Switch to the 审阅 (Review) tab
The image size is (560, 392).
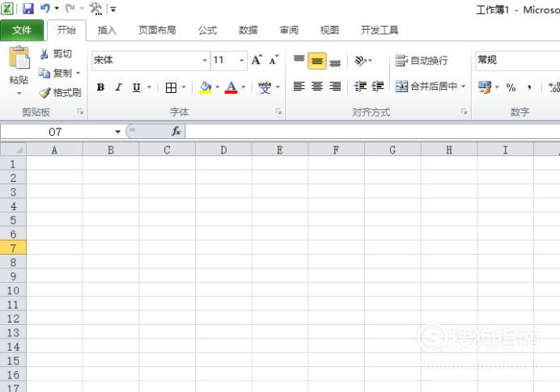289,31
